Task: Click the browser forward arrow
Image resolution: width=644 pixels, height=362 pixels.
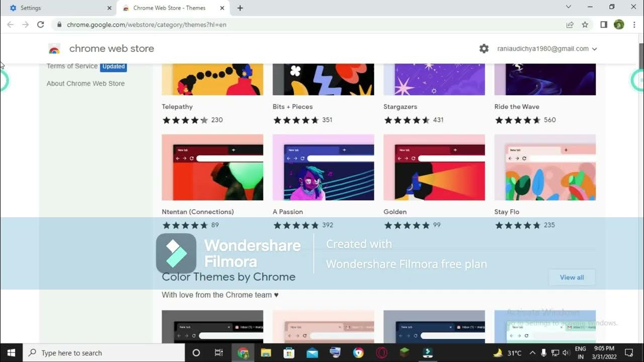Action: pos(25,24)
